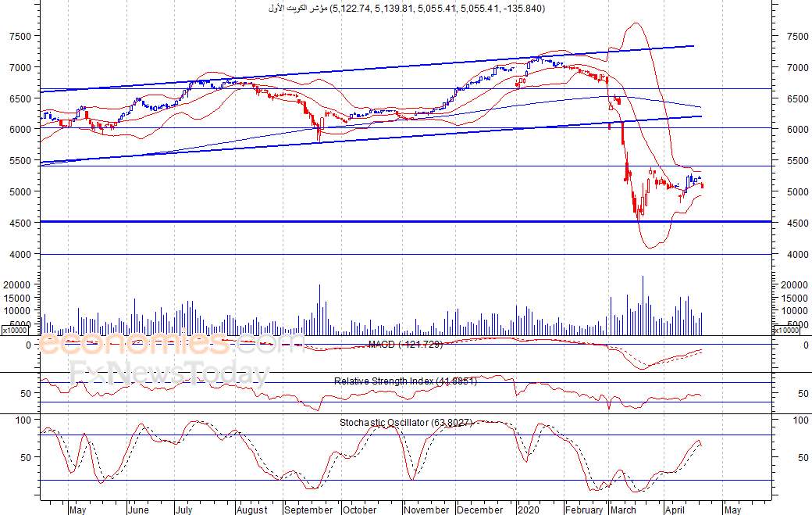The height and width of the screenshot is (515, 812).
Task: Click the May label at the right of the time axis
Action: [x=732, y=510]
